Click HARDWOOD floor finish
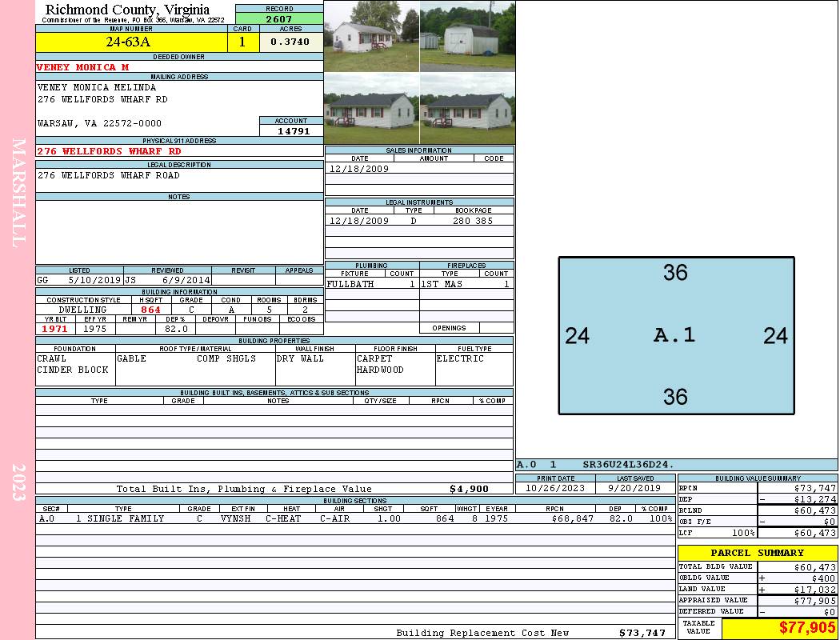This screenshot has height=640, width=840. pyautogui.click(x=380, y=370)
